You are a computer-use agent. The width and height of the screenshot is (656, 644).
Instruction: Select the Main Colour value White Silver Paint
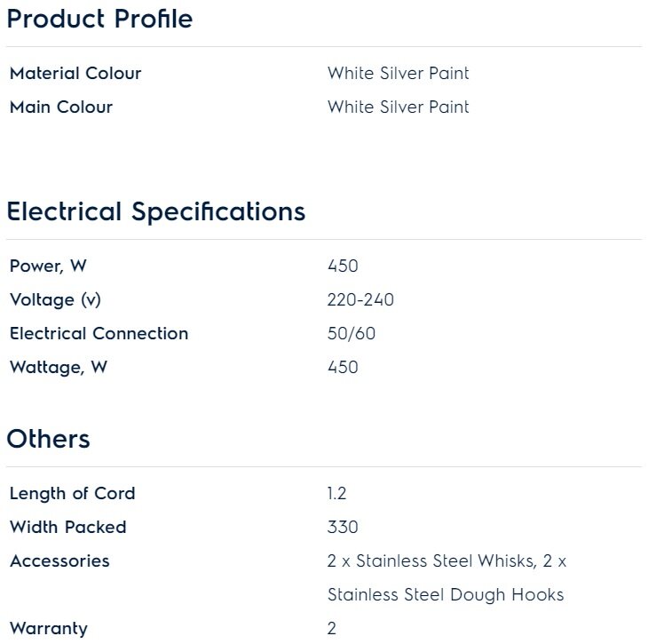click(x=398, y=107)
